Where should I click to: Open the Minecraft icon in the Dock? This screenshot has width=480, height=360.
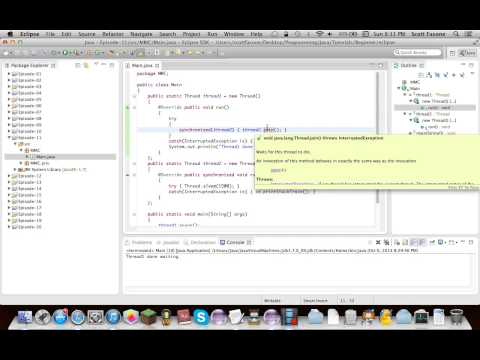tap(148, 317)
